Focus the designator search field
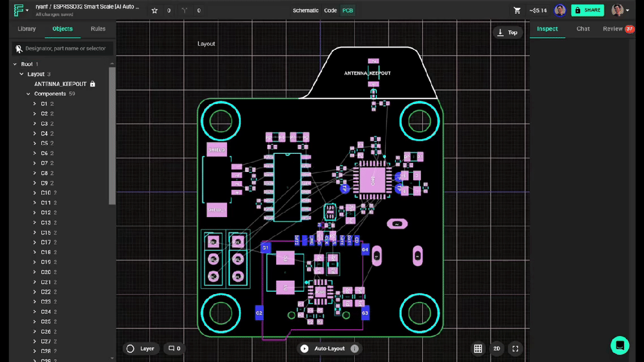This screenshot has height=362, width=644. 65,49
